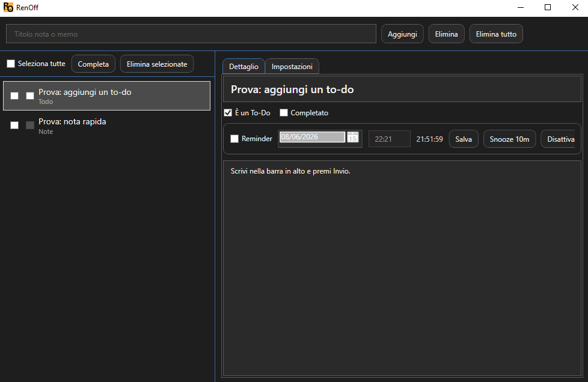Edit the note title 'Prova: aggiungi un to-do'
The width and height of the screenshot is (588, 382).
pos(402,89)
